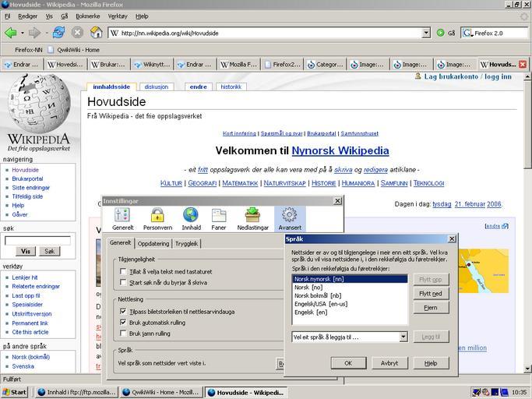Screen dimensions: 532x399
Task: Open Faner panel in Innstillingar
Action: 219,219
